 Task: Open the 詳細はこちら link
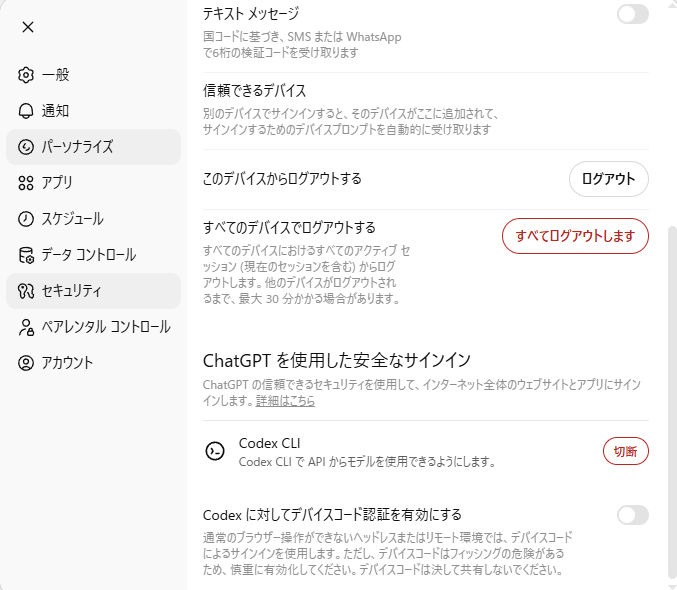pyautogui.click(x=285, y=401)
